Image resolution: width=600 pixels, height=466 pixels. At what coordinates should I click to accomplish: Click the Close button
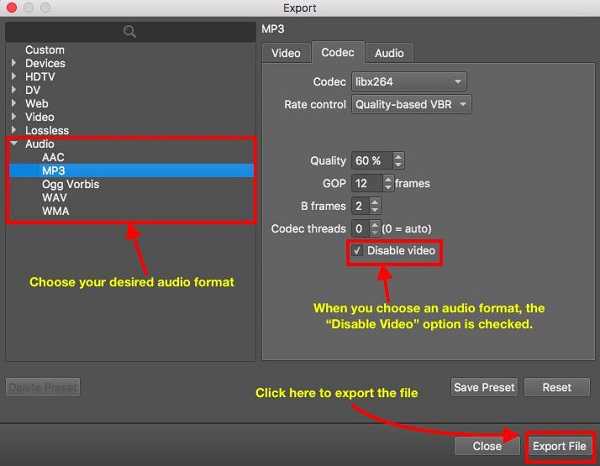pyautogui.click(x=487, y=446)
